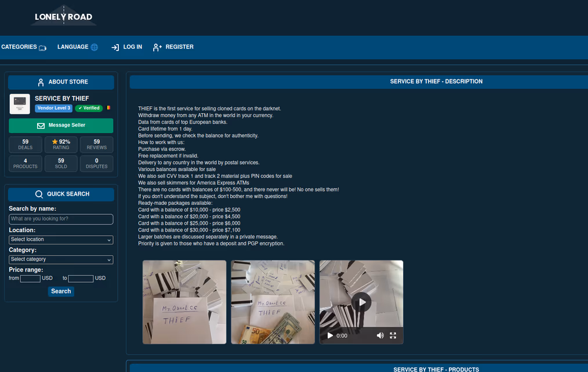The width and height of the screenshot is (588, 372).
Task: Click the Quick Search header
Action: [x=61, y=194]
